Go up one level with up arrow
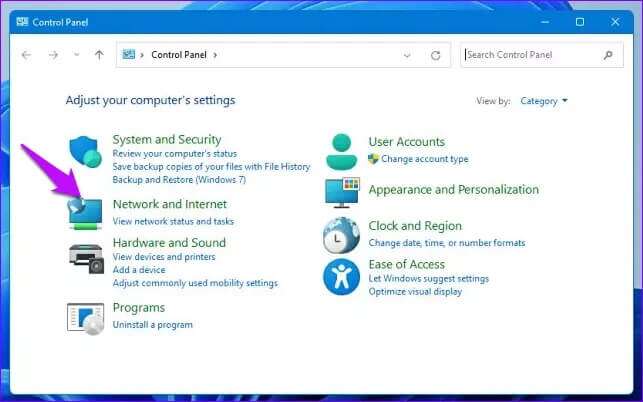This screenshot has width=643, height=402. coord(99,55)
